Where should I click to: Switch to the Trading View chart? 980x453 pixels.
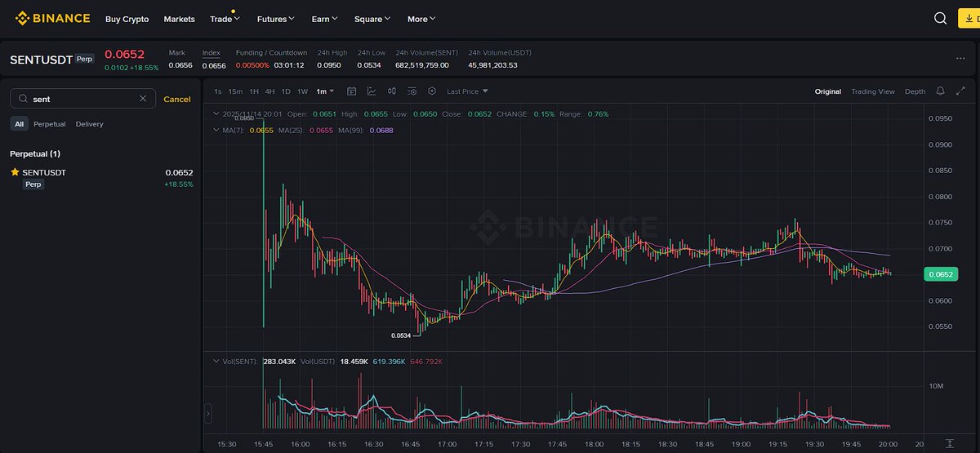pos(873,91)
